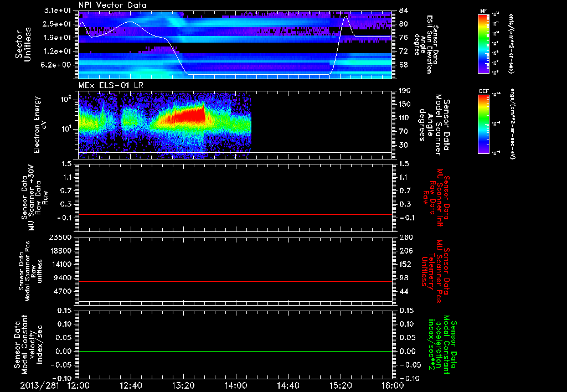The width and height of the screenshot is (567, 392).
Task: Click the 12:00 time tick label
Action: point(79,385)
